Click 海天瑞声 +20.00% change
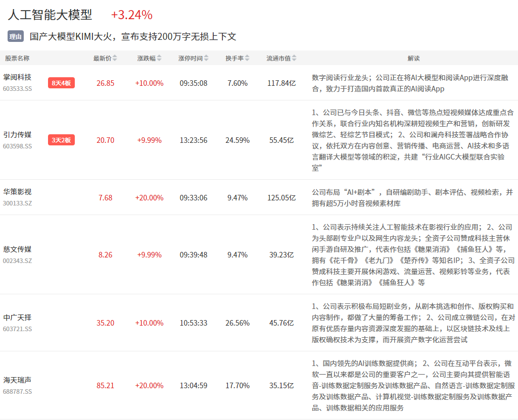518x420 pixels. pyautogui.click(x=149, y=385)
